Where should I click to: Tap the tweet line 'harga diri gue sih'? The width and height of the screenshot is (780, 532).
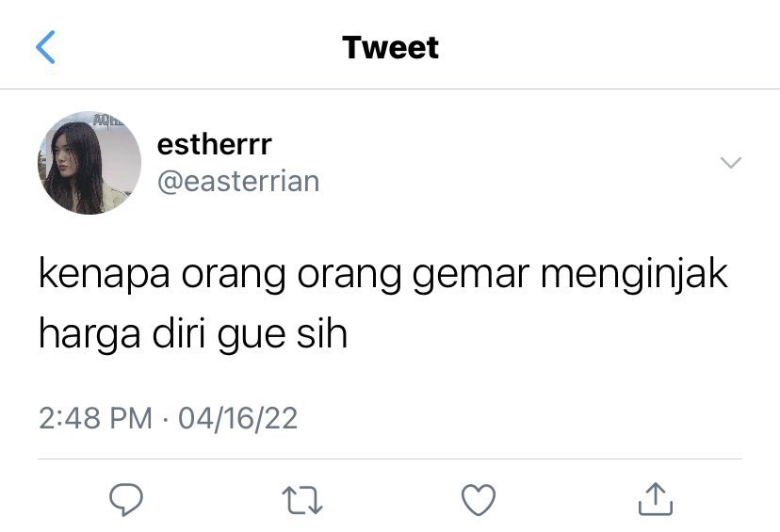click(193, 334)
